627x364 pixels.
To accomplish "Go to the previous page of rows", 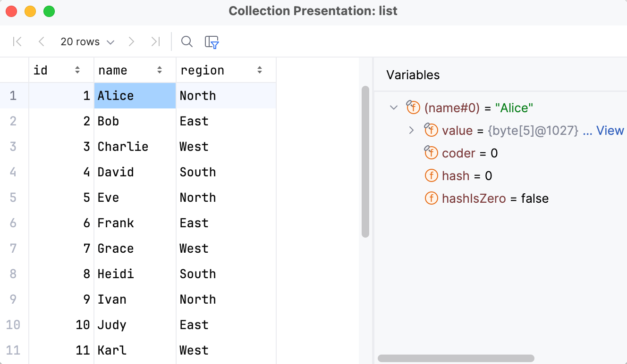I will pyautogui.click(x=41, y=41).
